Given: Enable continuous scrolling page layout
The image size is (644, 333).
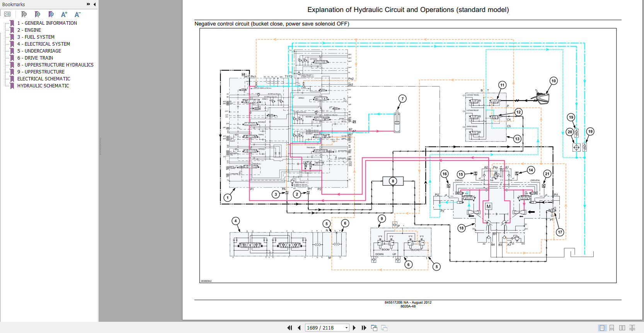Looking at the screenshot, I should (612, 328).
